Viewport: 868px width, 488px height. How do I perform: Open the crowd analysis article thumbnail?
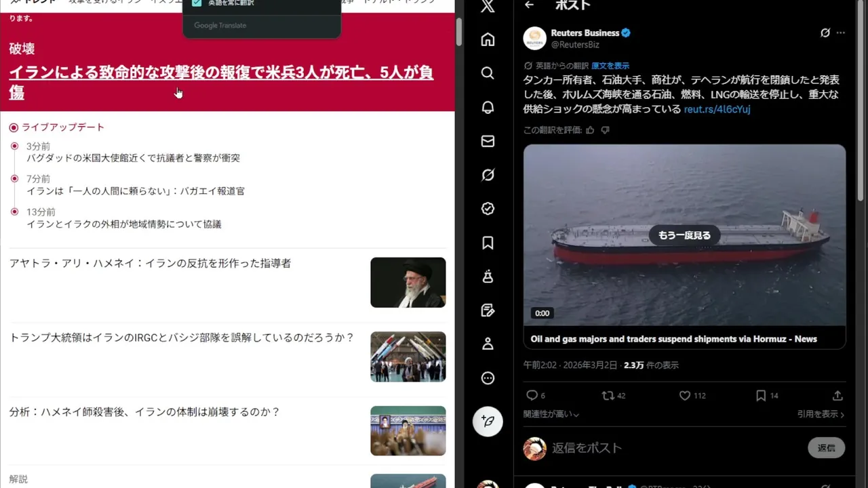tap(408, 431)
